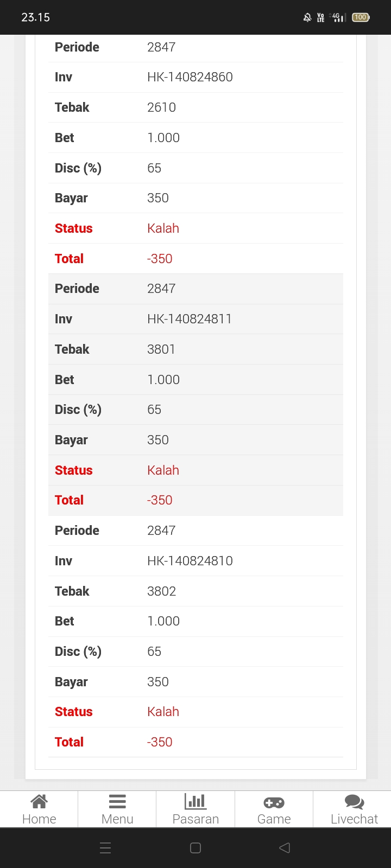Tap the Tebak value 2610
This screenshot has height=868, width=391.
(162, 107)
